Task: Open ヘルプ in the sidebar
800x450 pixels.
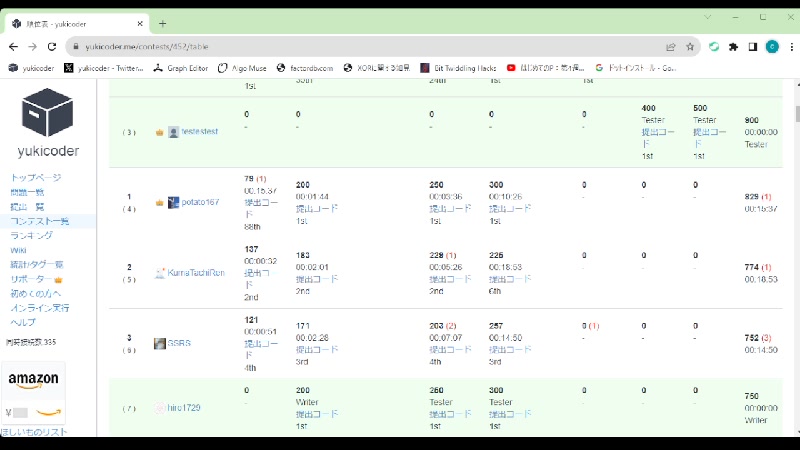Action: coord(23,322)
